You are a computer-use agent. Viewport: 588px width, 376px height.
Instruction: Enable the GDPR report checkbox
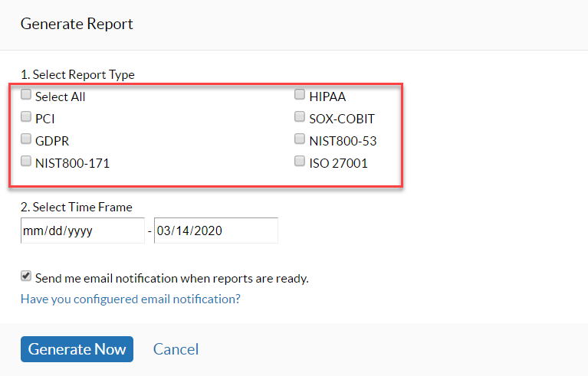26,139
